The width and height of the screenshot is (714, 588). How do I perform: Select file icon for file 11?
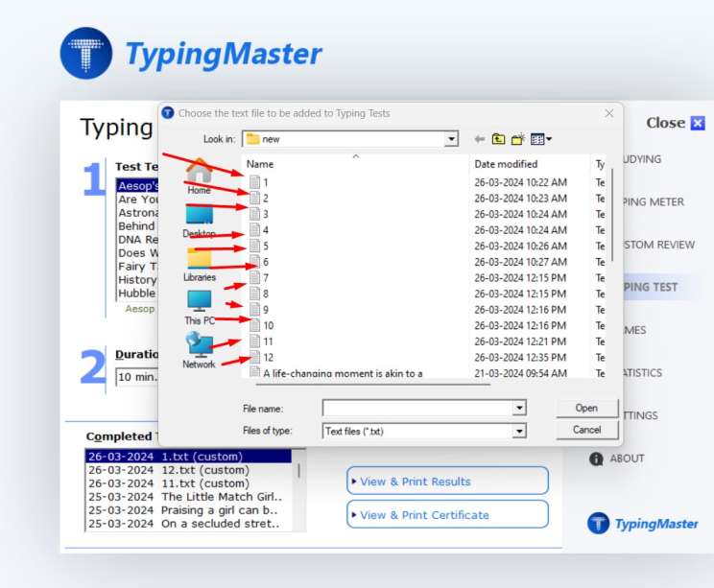[255, 341]
